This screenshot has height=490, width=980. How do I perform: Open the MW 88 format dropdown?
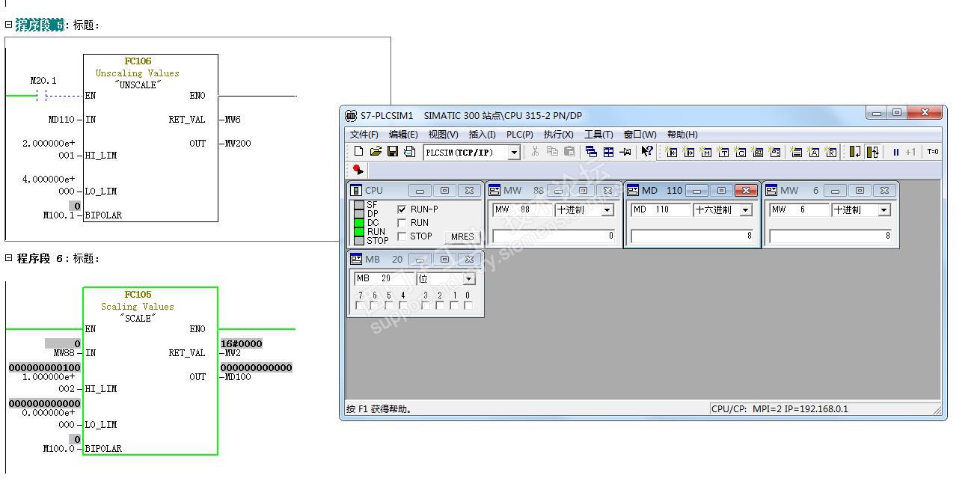(607, 210)
